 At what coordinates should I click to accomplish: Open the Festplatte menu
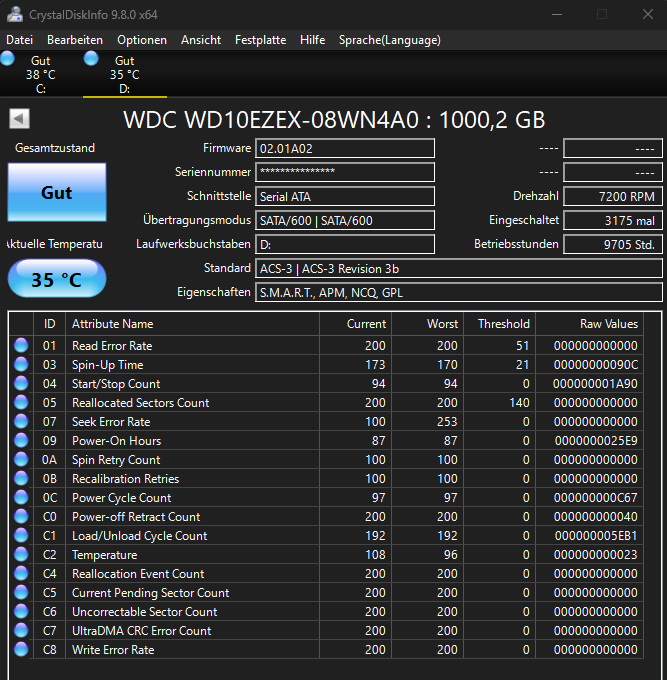[260, 40]
